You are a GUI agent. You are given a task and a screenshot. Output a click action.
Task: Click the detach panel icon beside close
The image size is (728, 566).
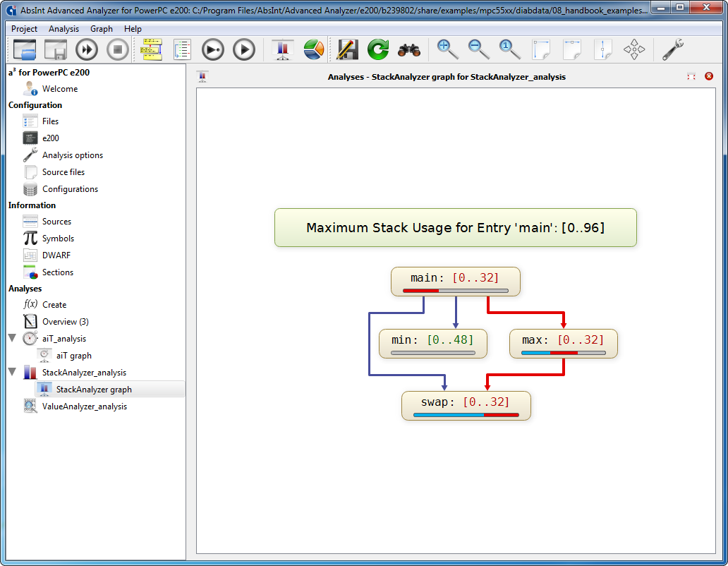click(x=691, y=76)
